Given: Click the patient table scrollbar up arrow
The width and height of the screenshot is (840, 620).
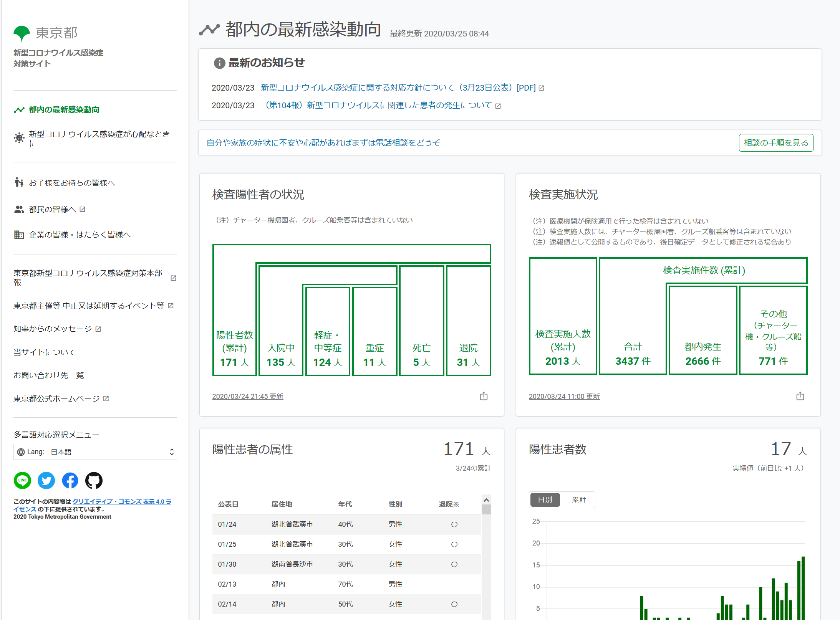Looking at the screenshot, I should [x=486, y=500].
